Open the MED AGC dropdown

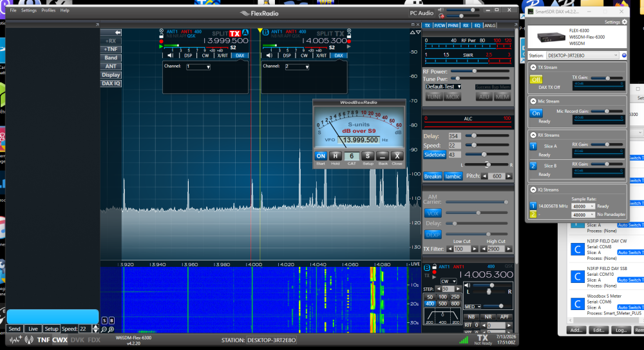pos(473,306)
